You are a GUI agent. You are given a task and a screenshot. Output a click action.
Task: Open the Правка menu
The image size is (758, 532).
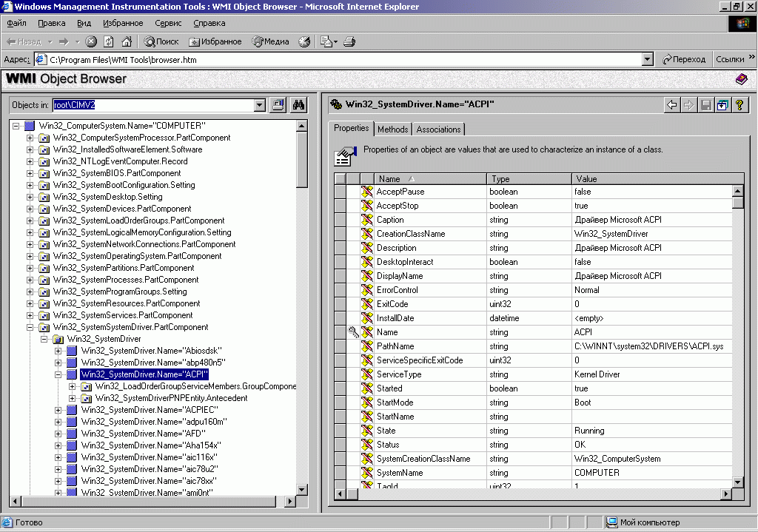point(52,23)
